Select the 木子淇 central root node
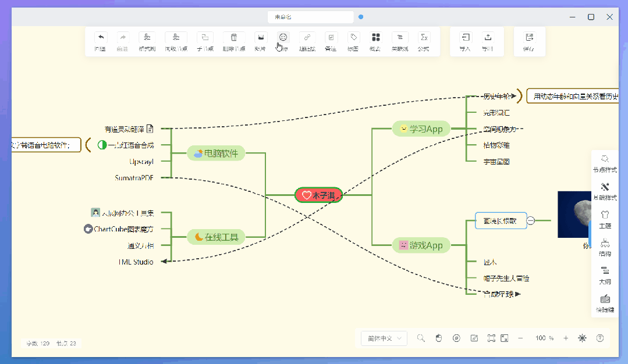 (x=318, y=195)
